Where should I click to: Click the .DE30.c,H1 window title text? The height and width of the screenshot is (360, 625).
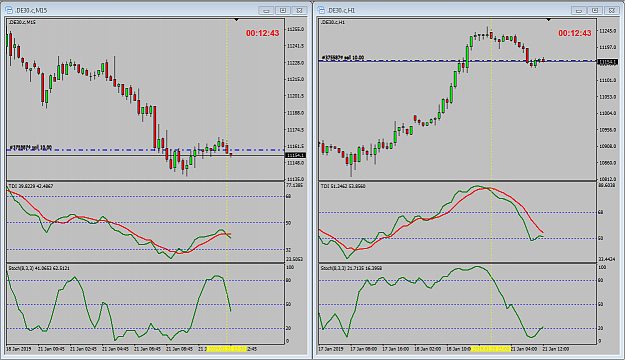coord(341,10)
